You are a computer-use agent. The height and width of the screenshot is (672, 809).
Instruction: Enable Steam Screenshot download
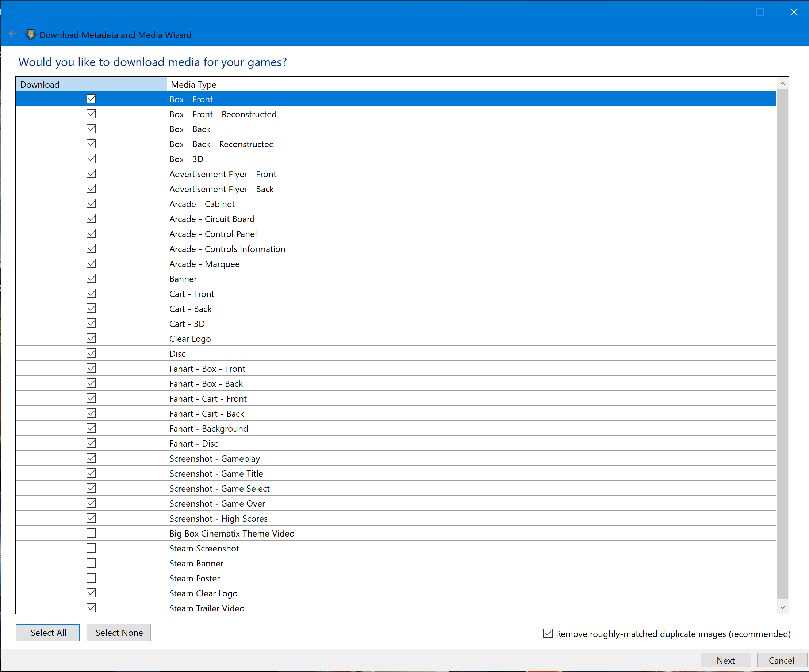coord(91,548)
